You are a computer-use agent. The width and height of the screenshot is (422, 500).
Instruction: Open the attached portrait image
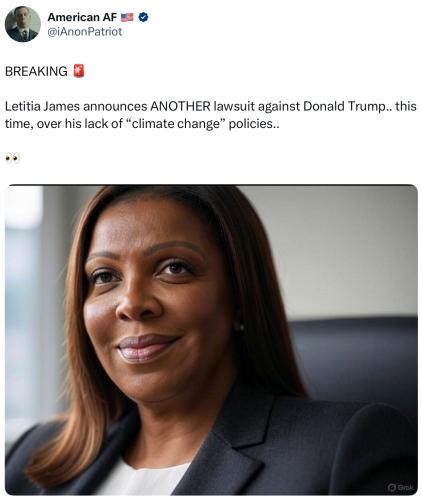tap(211, 340)
